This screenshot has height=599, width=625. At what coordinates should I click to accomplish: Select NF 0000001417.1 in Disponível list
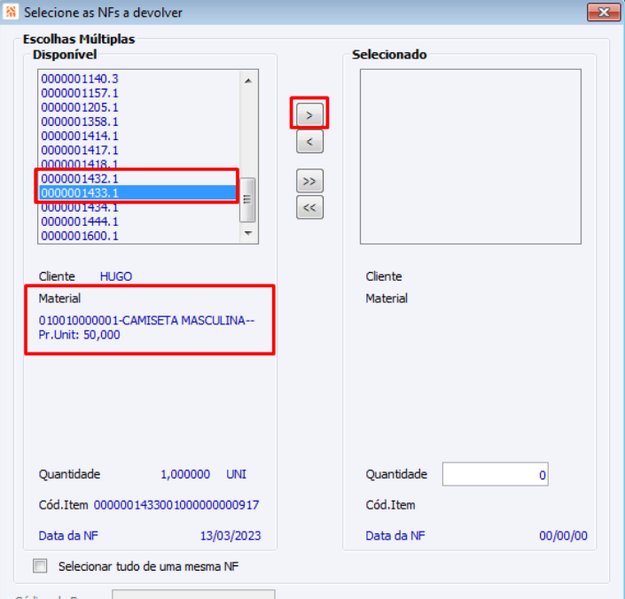138,151
